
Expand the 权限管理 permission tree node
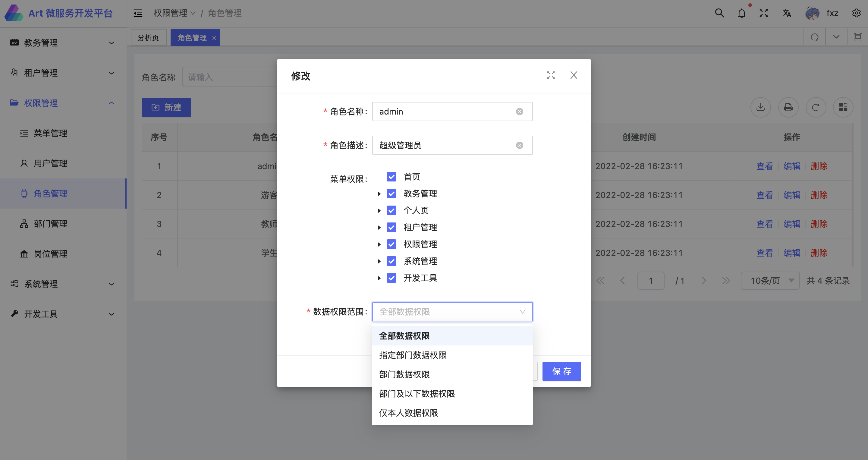pos(379,244)
